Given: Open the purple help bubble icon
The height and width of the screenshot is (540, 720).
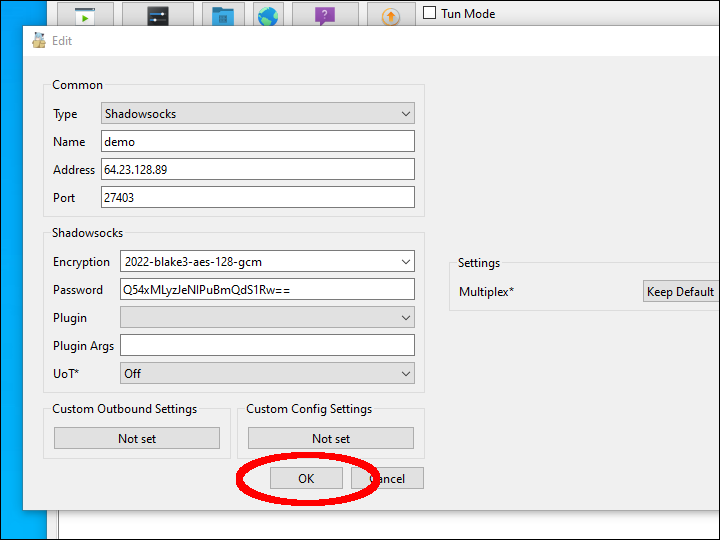Looking at the screenshot, I should click(325, 16).
